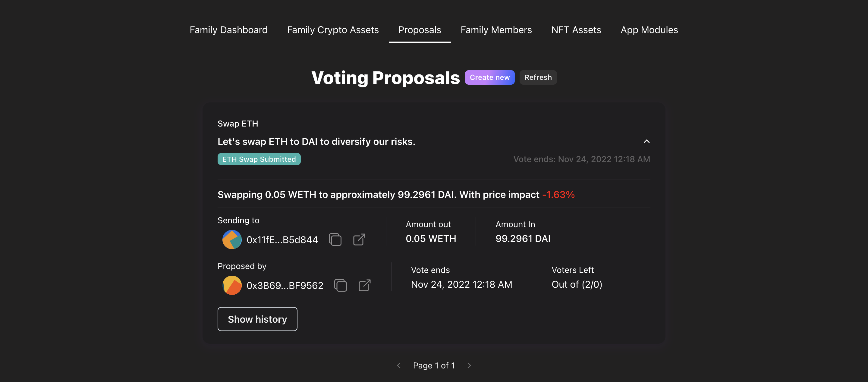Copy the Proposed by address 0x3B69...BF9562

pyautogui.click(x=340, y=285)
